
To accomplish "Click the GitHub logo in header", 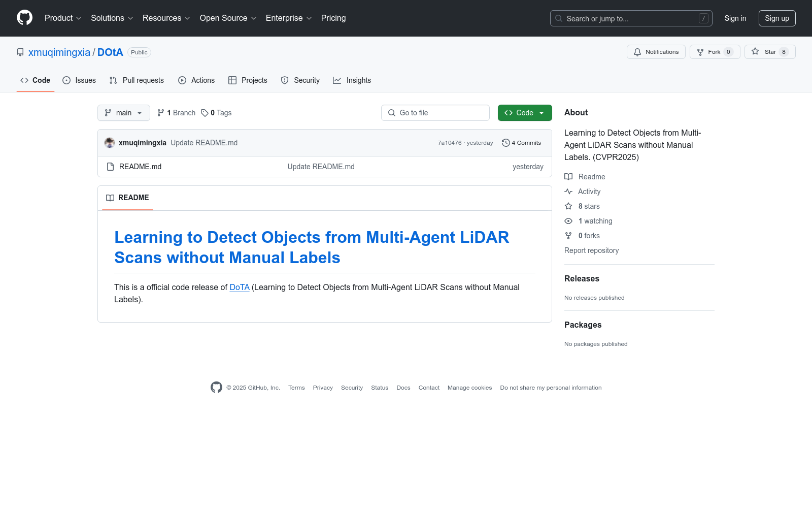I will (24, 18).
